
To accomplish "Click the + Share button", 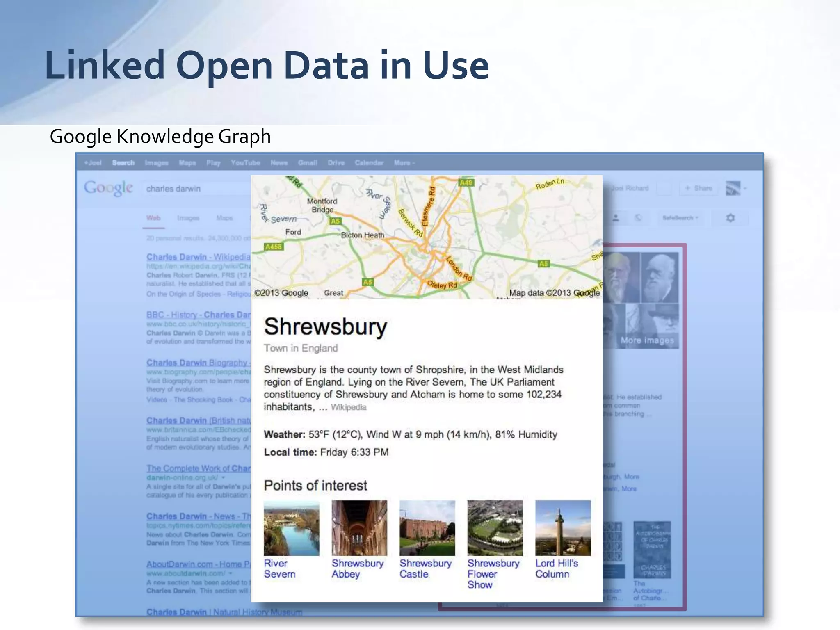I will click(x=698, y=188).
